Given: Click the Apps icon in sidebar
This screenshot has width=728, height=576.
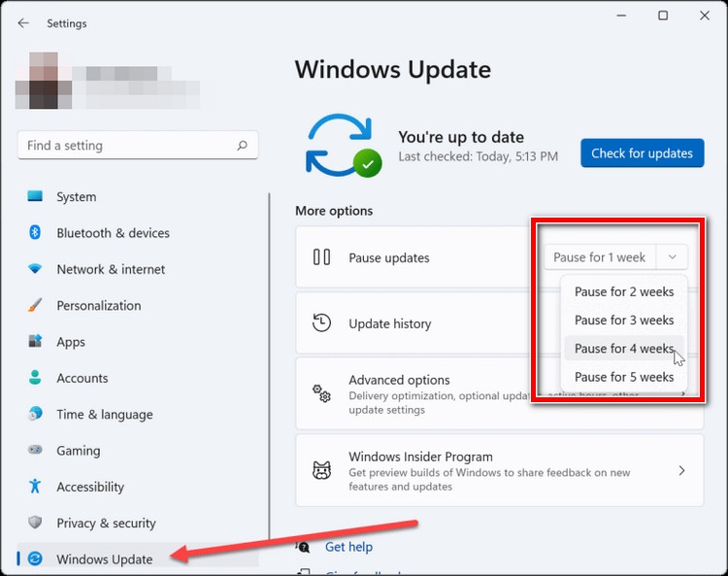Looking at the screenshot, I should pyautogui.click(x=35, y=341).
